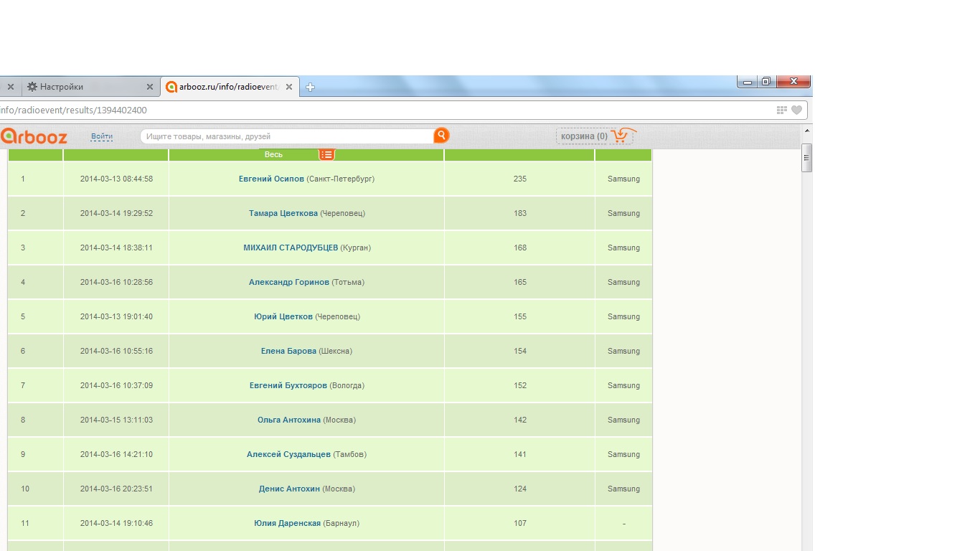Close the arbooz.ru tab
The image size is (980, 551).
pyautogui.click(x=289, y=87)
